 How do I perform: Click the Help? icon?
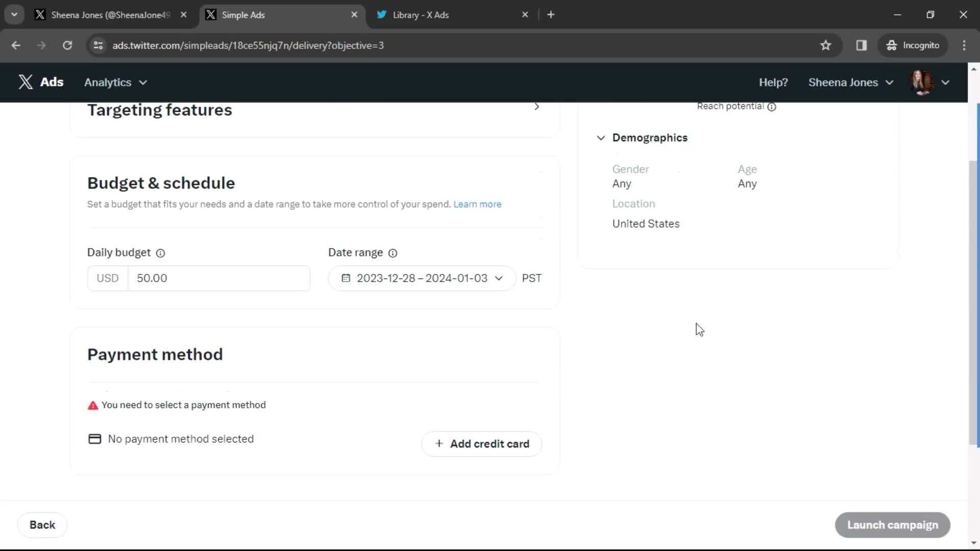[774, 82]
